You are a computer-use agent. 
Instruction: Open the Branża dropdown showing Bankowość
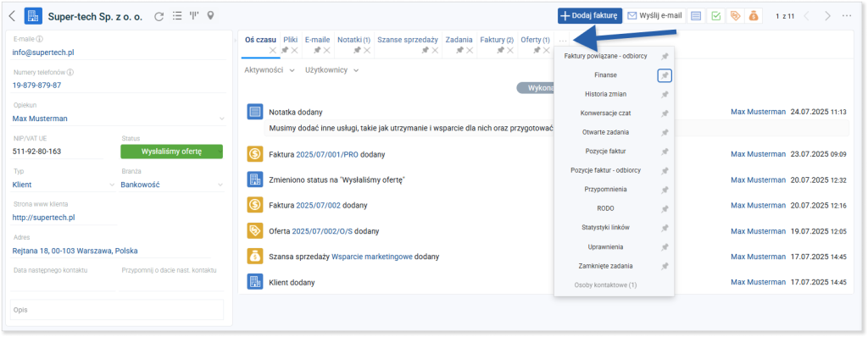pos(173,185)
